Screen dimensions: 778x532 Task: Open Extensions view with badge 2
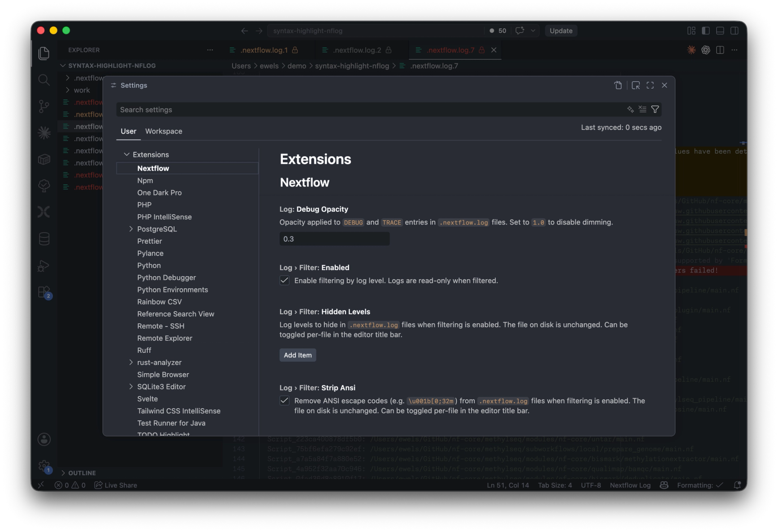point(44,292)
